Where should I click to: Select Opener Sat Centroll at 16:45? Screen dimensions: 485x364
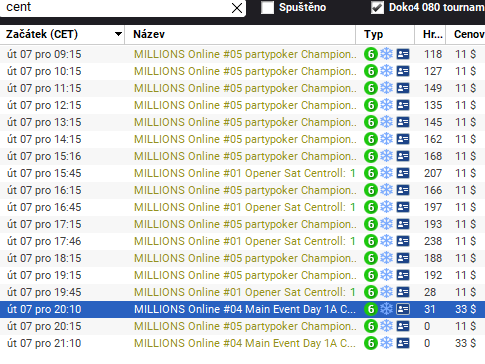coord(245,207)
